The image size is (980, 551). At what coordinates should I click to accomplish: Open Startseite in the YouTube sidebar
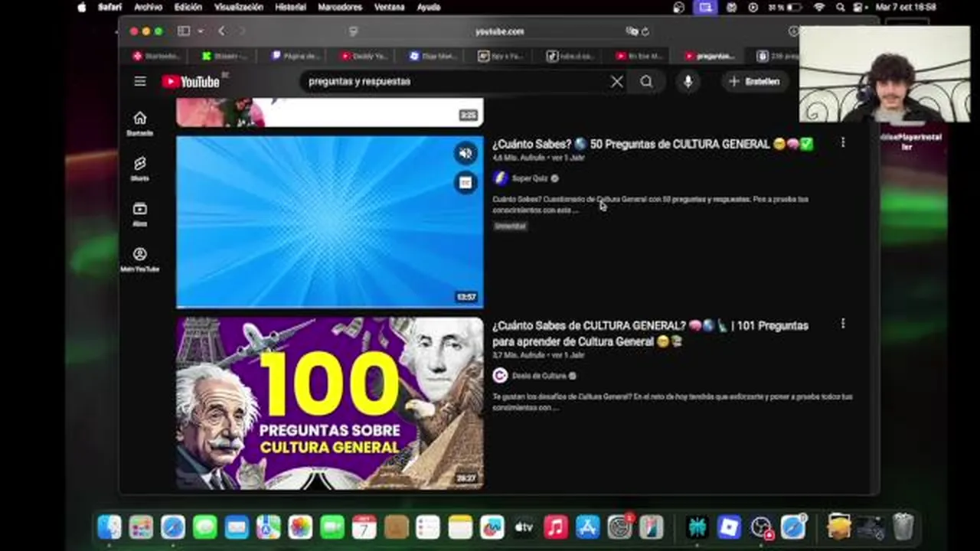point(139,123)
